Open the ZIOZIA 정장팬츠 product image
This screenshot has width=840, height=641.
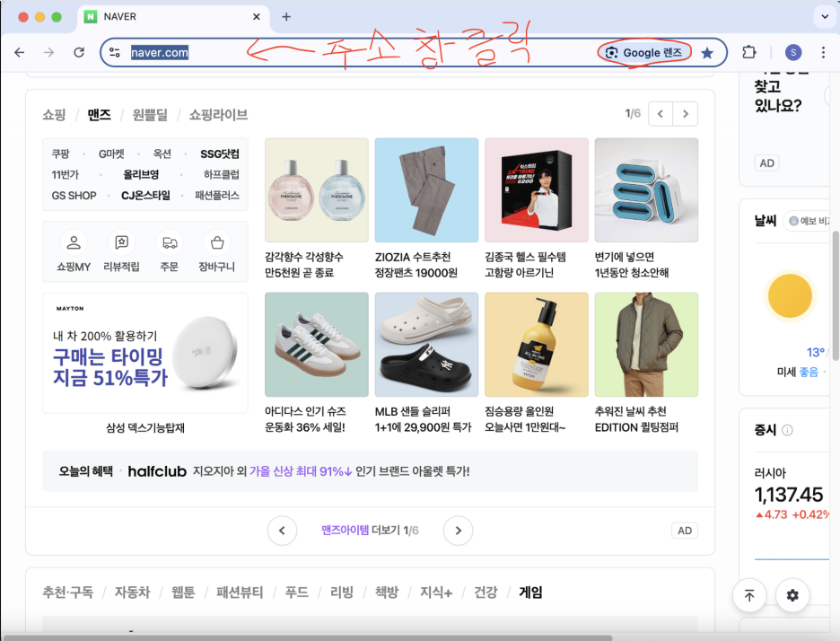(x=426, y=190)
